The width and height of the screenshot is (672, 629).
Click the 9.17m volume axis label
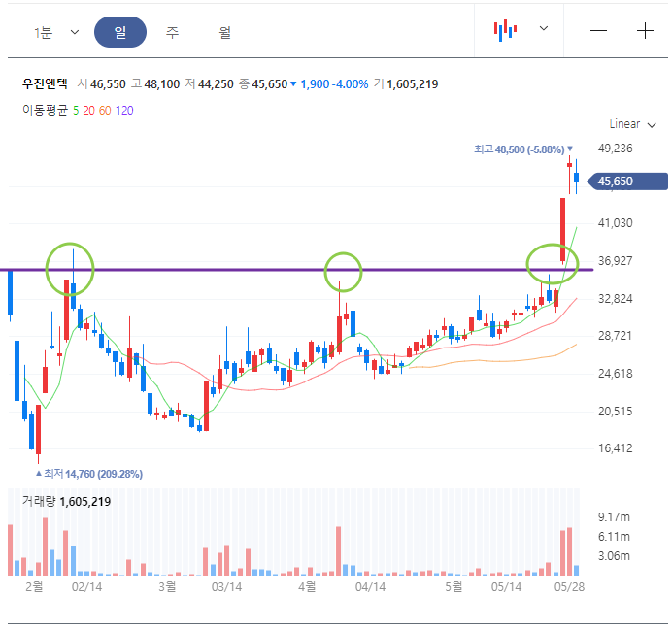click(614, 517)
